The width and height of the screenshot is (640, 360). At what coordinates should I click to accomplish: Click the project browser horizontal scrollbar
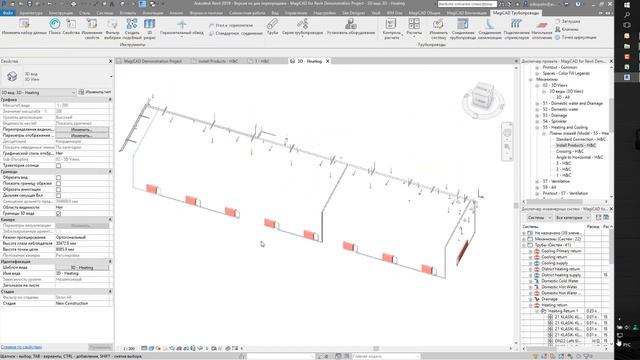[x=554, y=202]
